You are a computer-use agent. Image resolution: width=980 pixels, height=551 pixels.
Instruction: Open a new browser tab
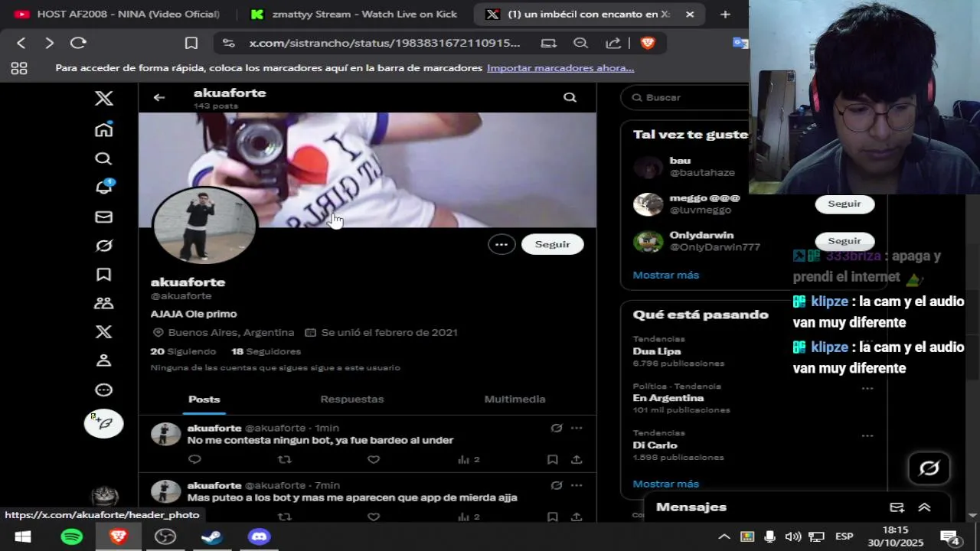tap(725, 14)
